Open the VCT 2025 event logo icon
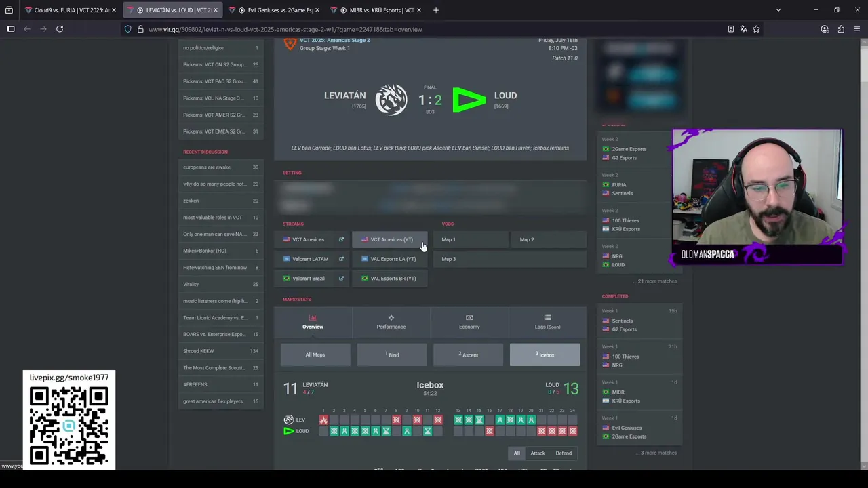The height and width of the screenshot is (488, 868). (x=290, y=43)
